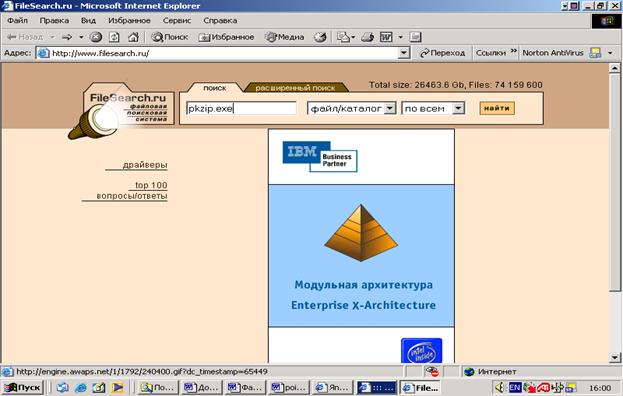The width and height of the screenshot is (623, 396).
Task: Switch to the По... taskbar window
Action: point(158,387)
